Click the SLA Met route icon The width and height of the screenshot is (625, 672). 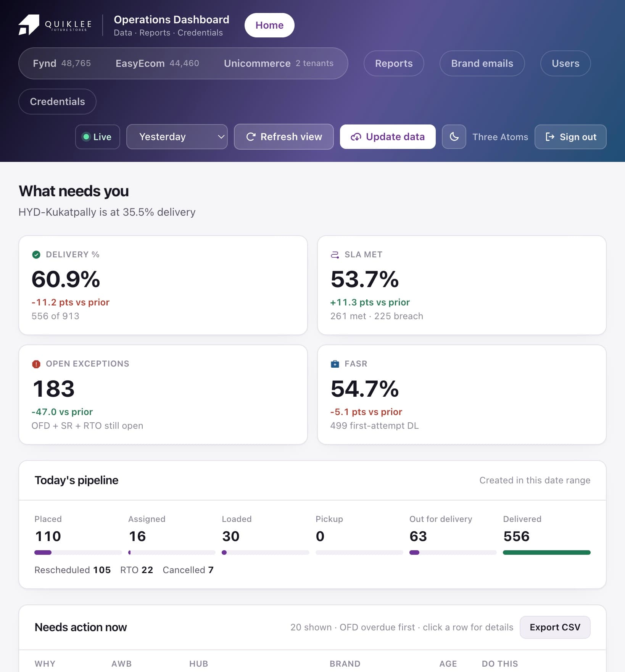[x=335, y=255]
